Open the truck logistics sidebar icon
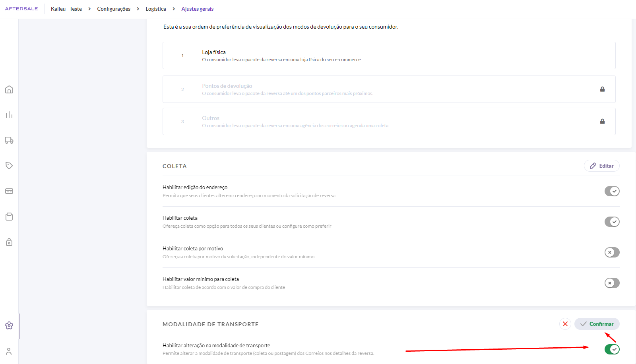The image size is (636, 364). point(9,140)
